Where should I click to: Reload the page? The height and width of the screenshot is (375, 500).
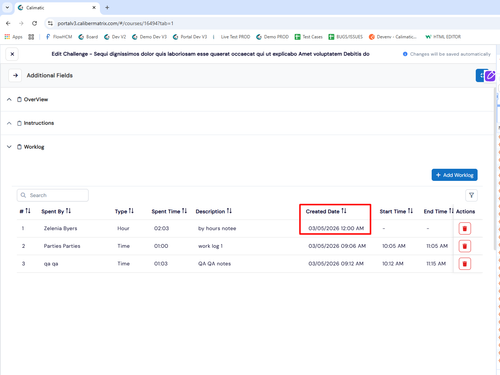pos(34,23)
